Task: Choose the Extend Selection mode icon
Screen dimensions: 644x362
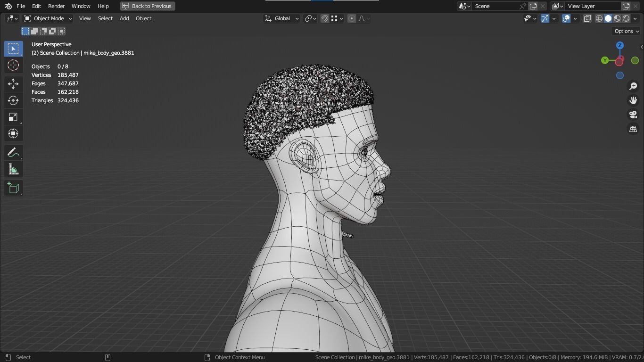Action: (34, 31)
